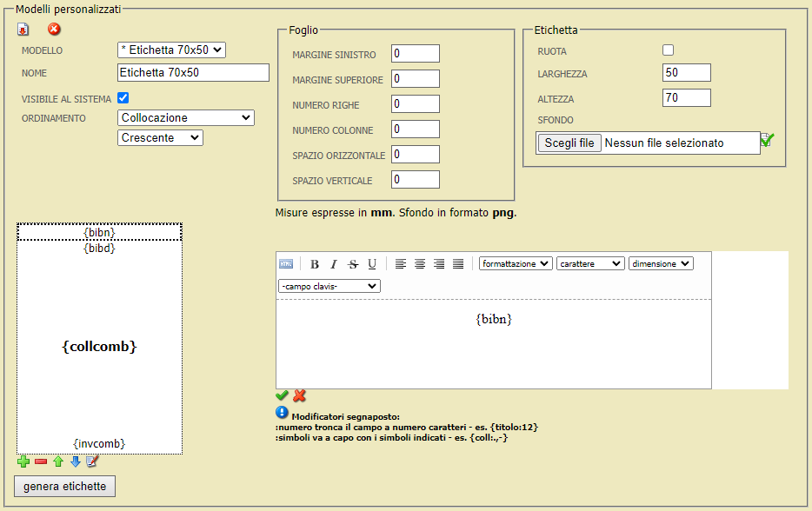812x511 pixels.
Task: Uncheck the VISIBILE AL SISTEMA checkbox
Action: pyautogui.click(x=123, y=97)
